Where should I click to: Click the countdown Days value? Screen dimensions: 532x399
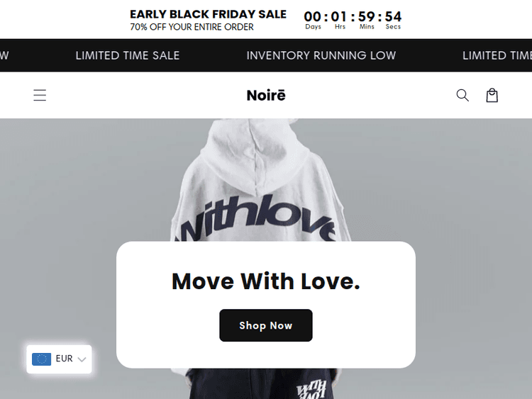click(x=313, y=16)
